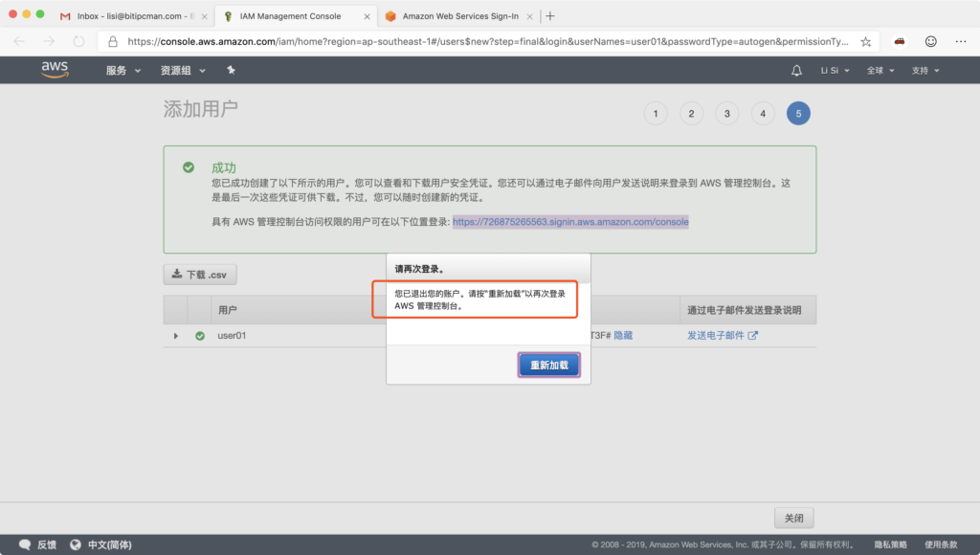Click the AWS logo in the navigation bar

55,70
